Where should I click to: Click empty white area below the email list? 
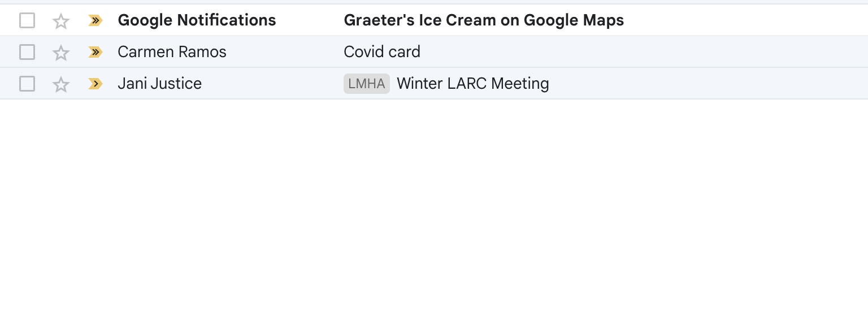tap(434, 214)
